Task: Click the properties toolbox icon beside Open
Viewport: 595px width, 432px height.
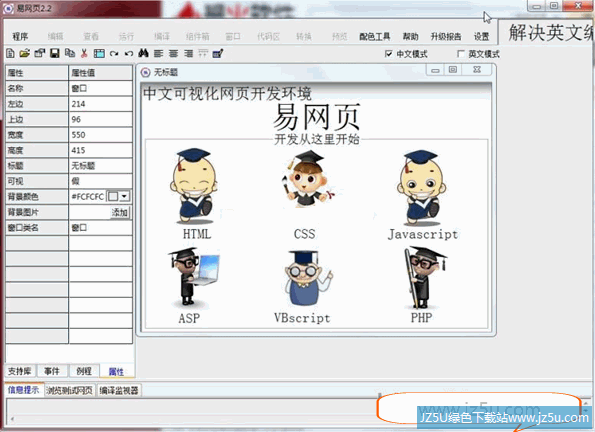Action: click(x=39, y=54)
